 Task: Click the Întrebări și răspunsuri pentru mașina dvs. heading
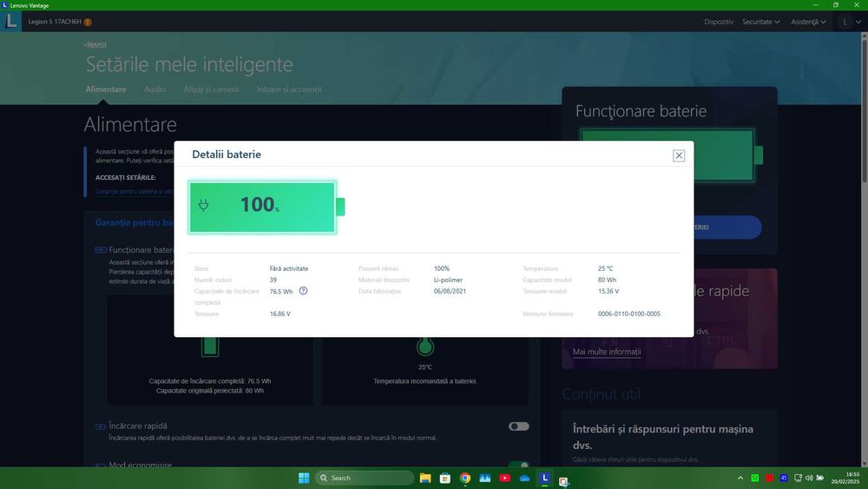[662, 436]
